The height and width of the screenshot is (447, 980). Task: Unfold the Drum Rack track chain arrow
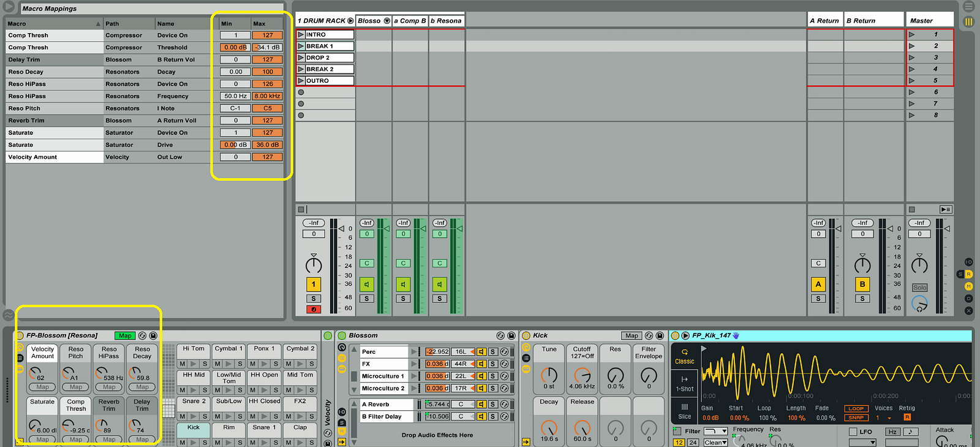(x=350, y=21)
